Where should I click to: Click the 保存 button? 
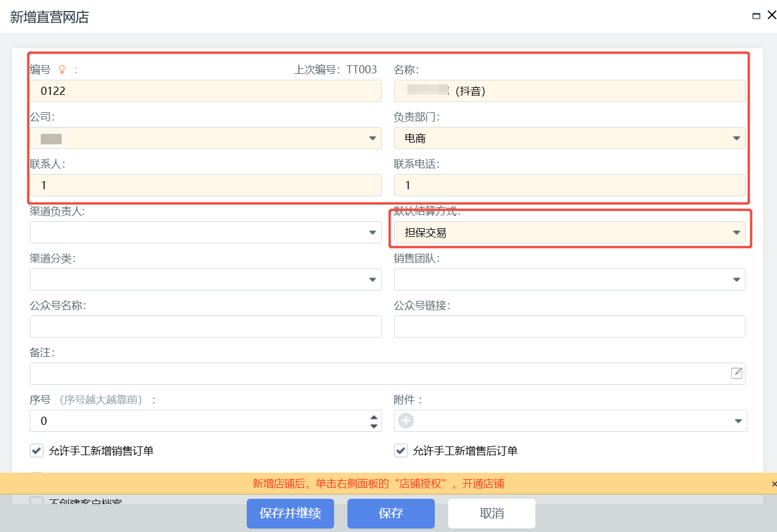391,513
